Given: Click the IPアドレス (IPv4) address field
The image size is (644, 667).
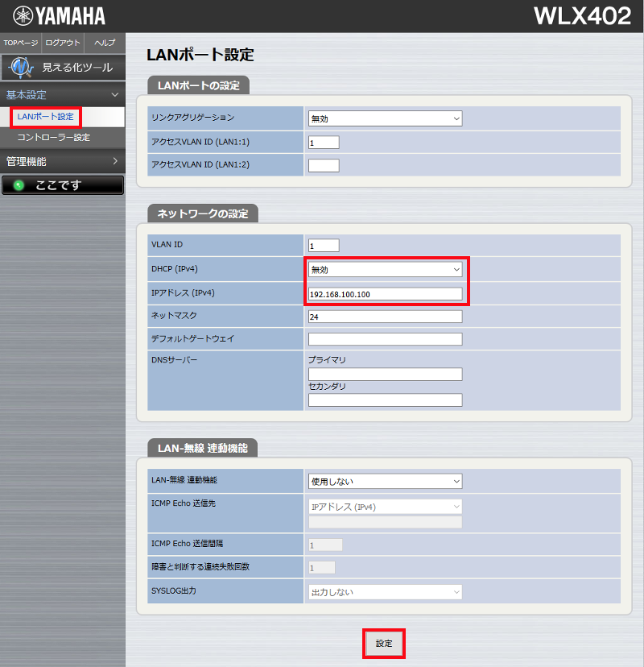Looking at the screenshot, I should coord(385,293).
